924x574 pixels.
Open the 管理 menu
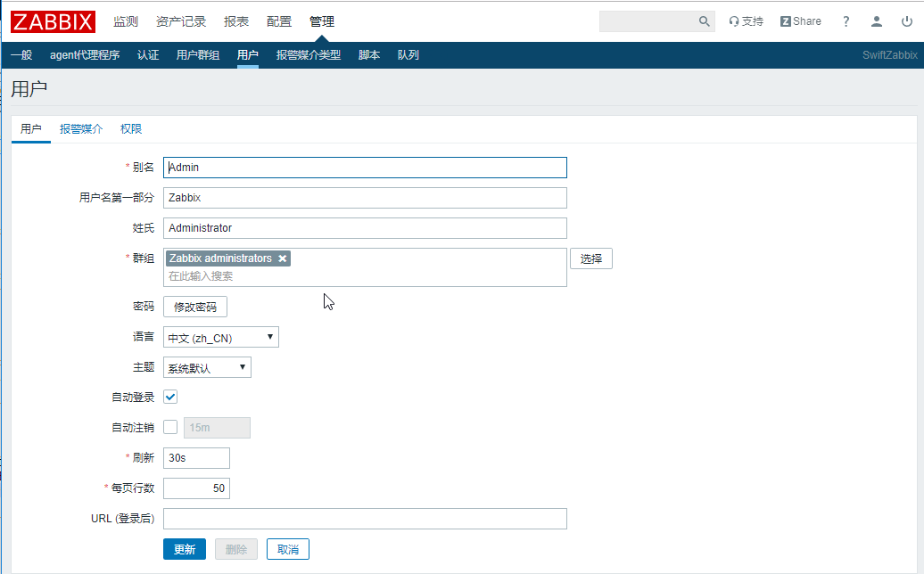click(x=322, y=21)
